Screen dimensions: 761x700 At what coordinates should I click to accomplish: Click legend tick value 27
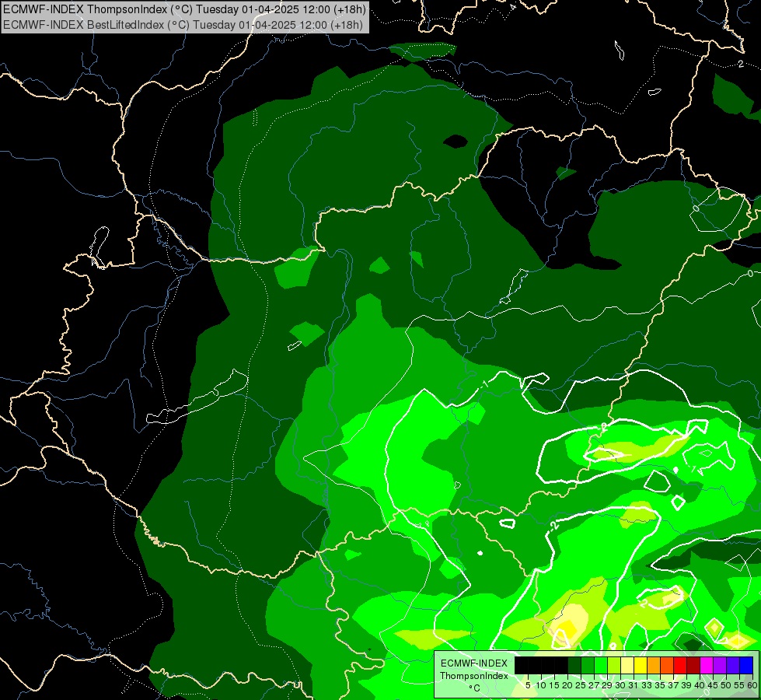tap(594, 685)
